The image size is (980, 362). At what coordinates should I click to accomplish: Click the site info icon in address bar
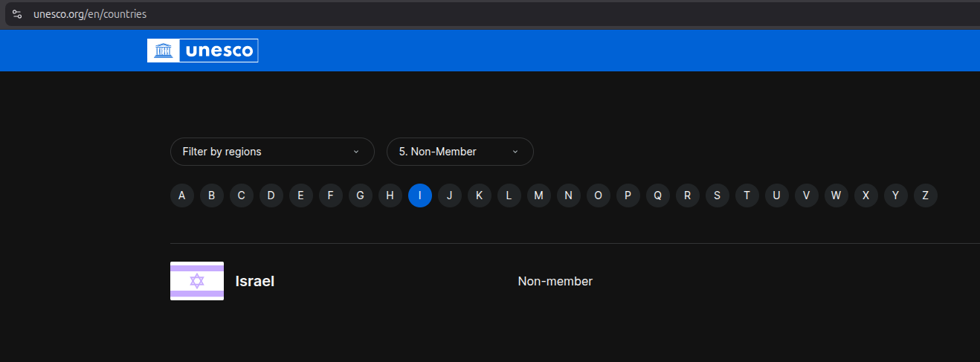(17, 14)
